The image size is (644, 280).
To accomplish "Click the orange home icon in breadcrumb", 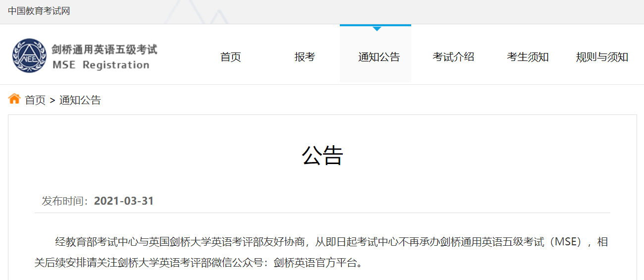I will coord(14,99).
